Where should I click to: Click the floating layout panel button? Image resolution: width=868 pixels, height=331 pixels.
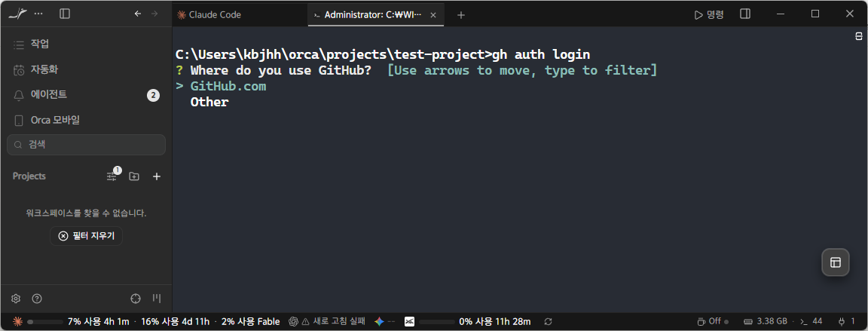click(x=836, y=262)
